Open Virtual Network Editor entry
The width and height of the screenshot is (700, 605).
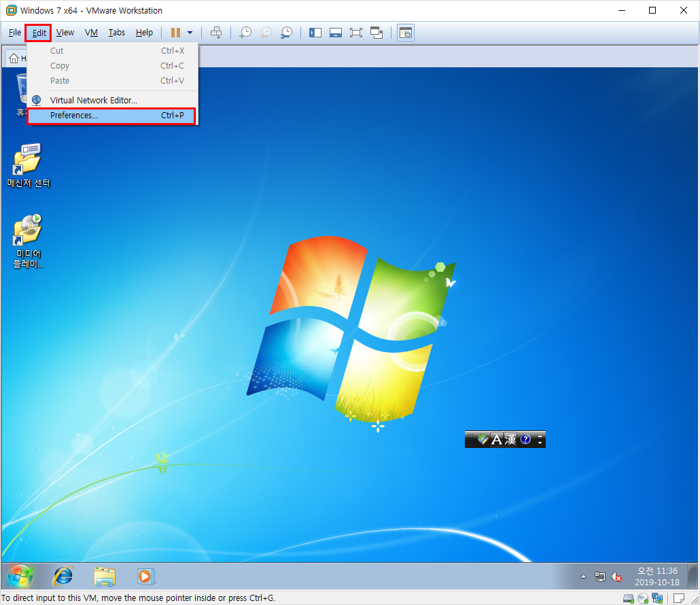coord(111,100)
